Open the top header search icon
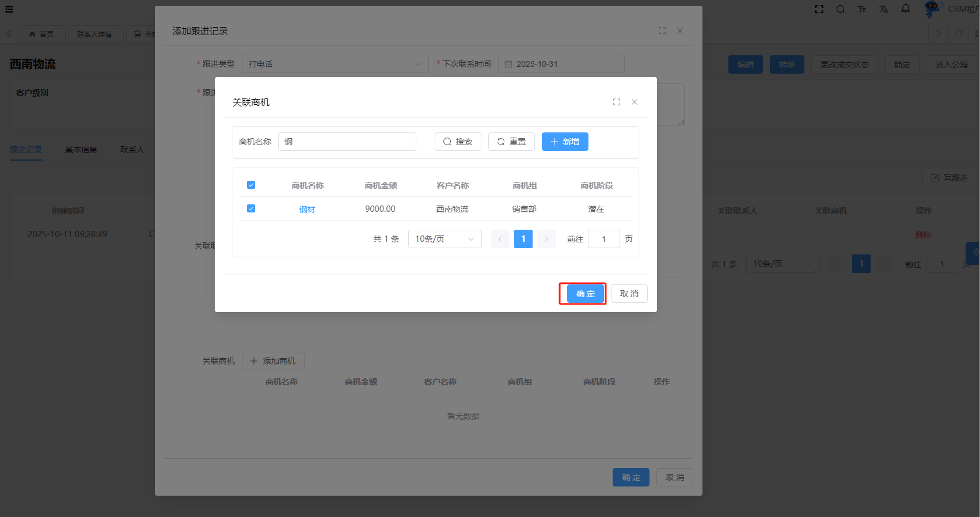This screenshot has height=517, width=980. (x=841, y=9)
